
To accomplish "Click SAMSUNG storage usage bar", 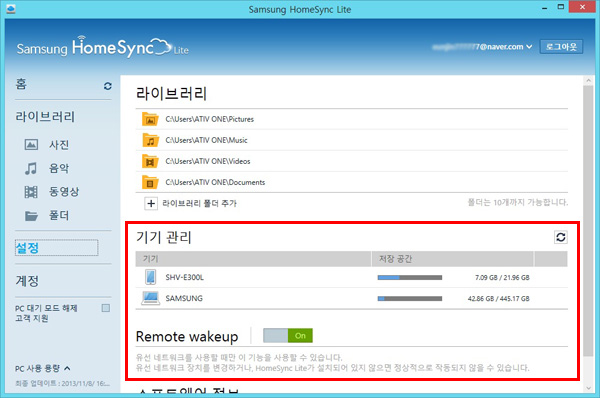I will [410, 298].
